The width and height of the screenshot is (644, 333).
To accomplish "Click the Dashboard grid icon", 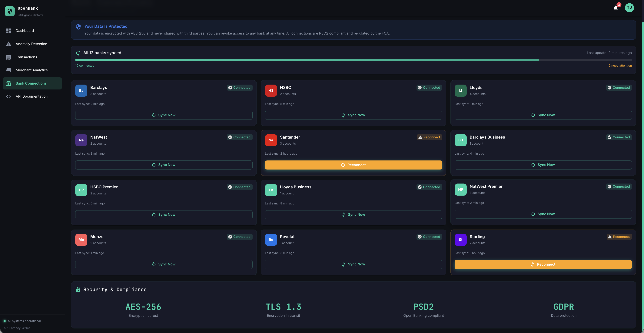I will [x=9, y=31].
